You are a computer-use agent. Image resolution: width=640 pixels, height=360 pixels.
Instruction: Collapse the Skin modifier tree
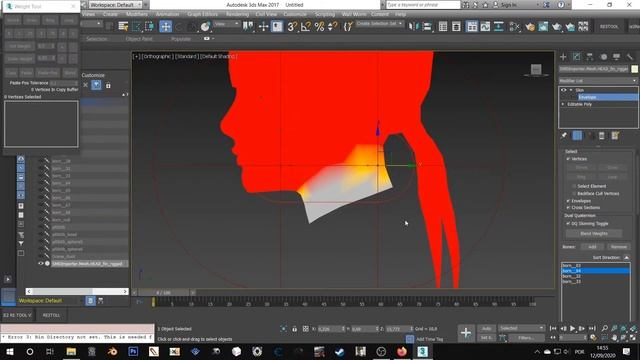pos(571,90)
